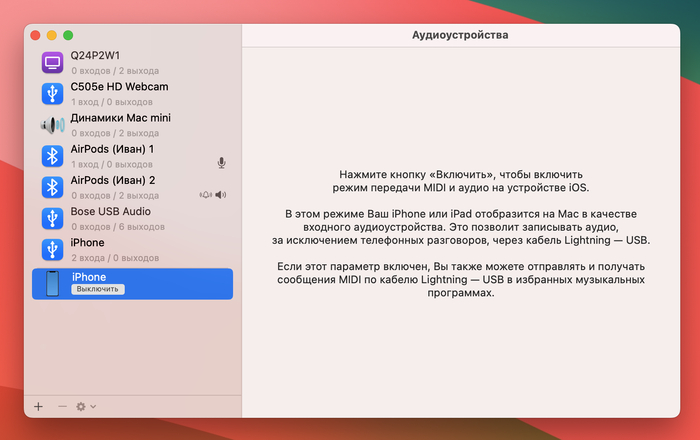Click the yellow minimize window button
700x440 pixels.
point(52,35)
